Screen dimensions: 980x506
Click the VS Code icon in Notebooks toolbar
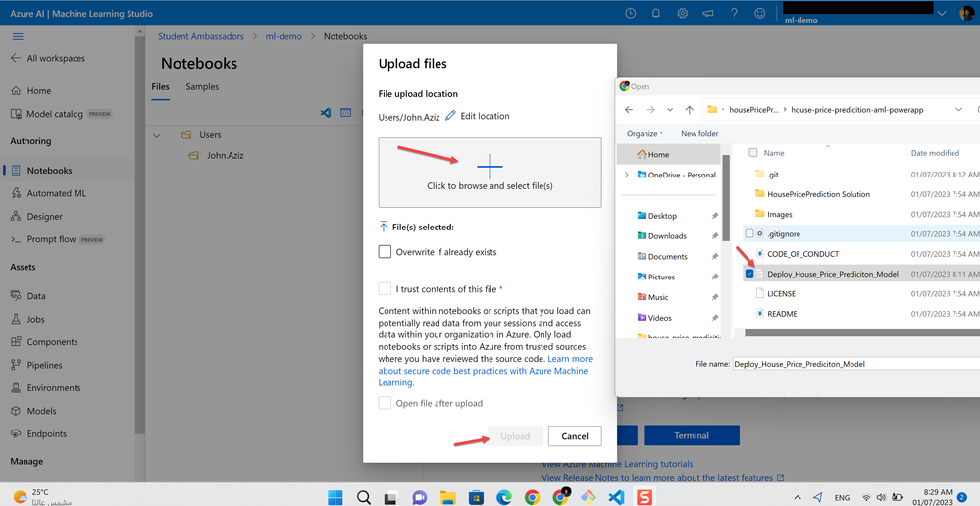[x=325, y=113]
